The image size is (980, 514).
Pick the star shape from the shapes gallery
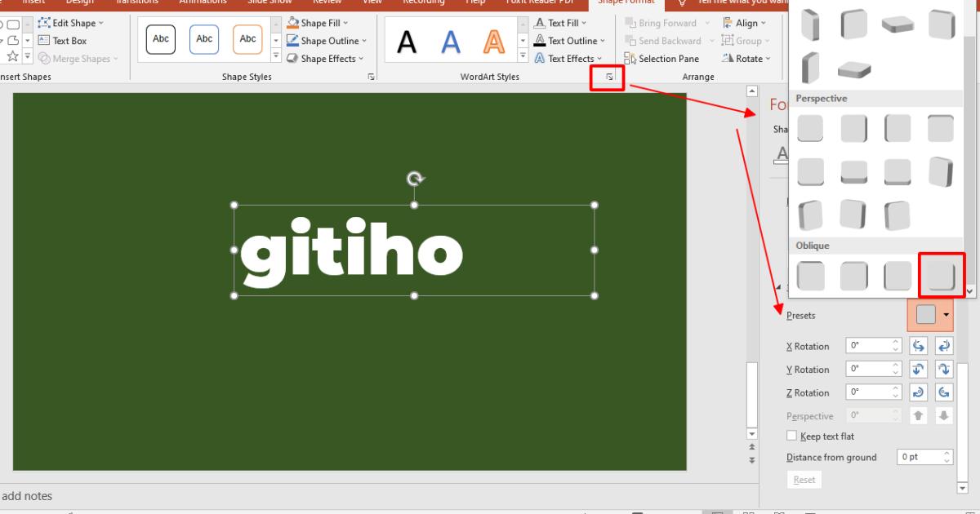(13, 57)
